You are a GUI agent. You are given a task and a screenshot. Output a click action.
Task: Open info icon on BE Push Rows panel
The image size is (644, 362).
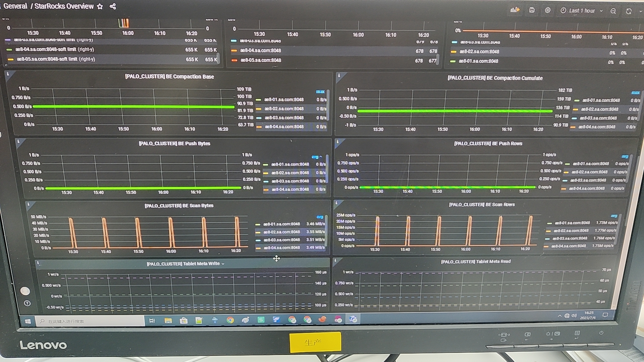coord(337,141)
